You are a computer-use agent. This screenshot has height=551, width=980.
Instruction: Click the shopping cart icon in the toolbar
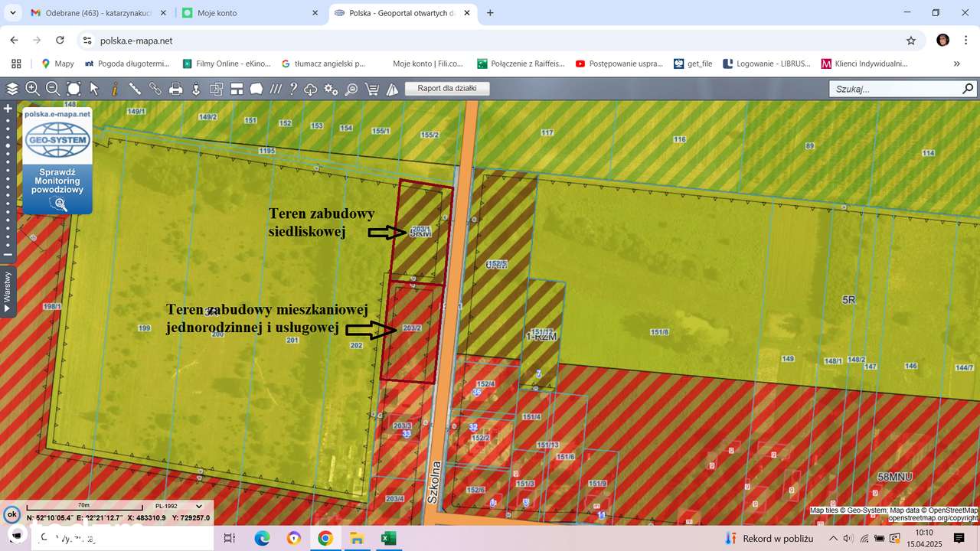(x=371, y=89)
